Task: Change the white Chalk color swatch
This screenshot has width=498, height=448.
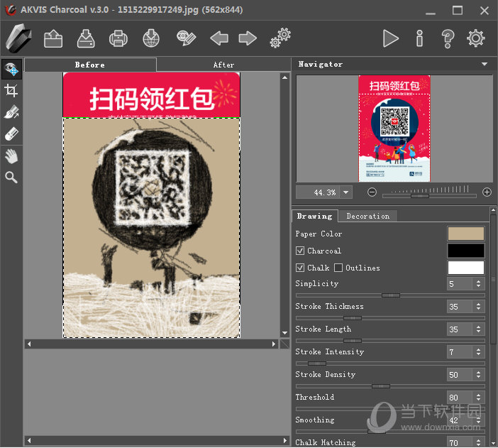Action: click(x=465, y=268)
